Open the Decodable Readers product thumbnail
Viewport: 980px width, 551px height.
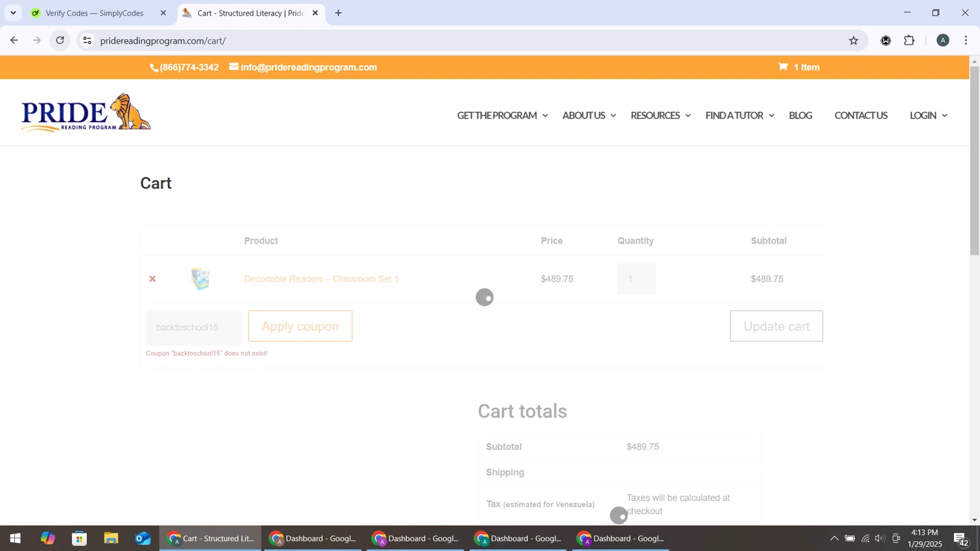point(201,279)
